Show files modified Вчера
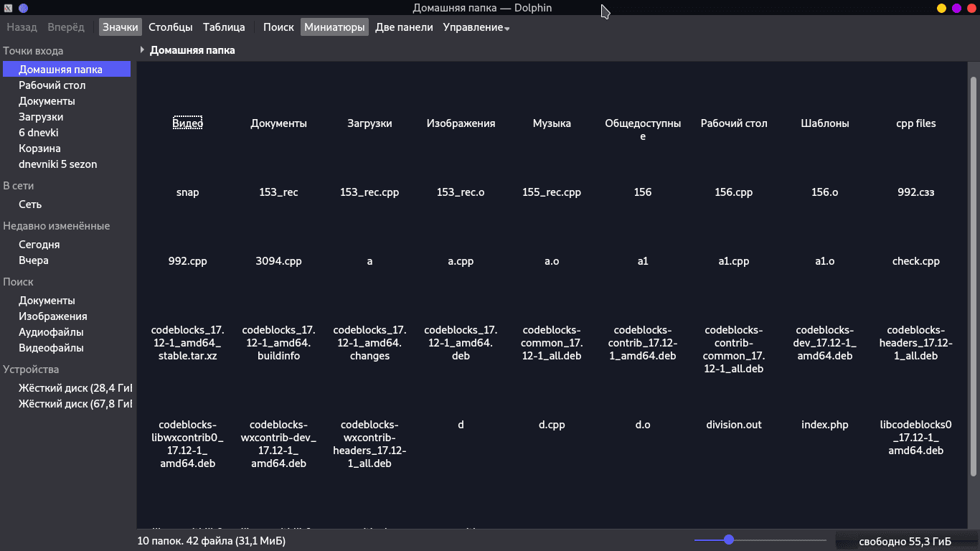 tap(66, 260)
